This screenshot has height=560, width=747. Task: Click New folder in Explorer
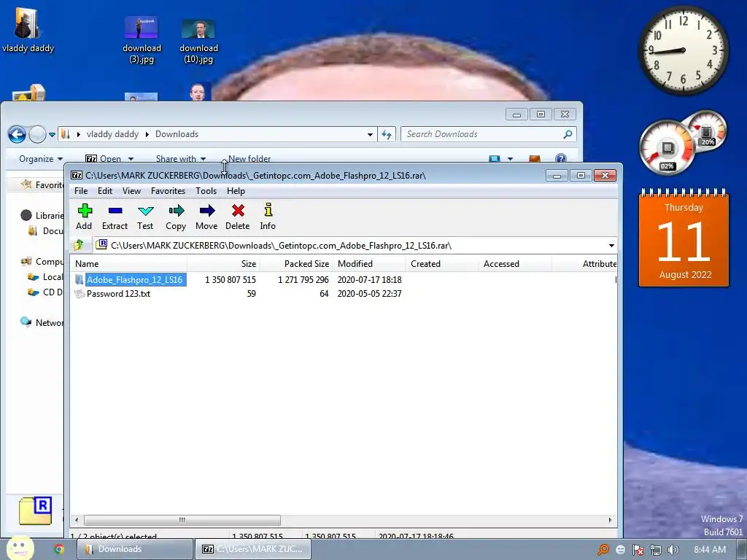pyautogui.click(x=249, y=158)
